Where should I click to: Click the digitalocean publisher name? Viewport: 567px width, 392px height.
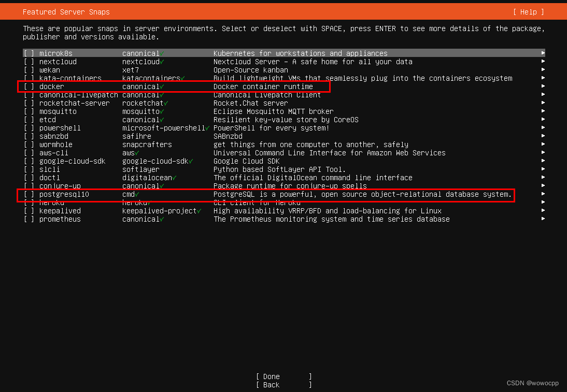pos(147,178)
